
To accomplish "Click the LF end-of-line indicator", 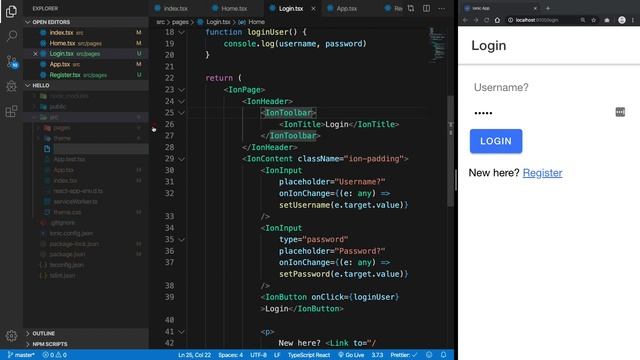I will coord(277,355).
